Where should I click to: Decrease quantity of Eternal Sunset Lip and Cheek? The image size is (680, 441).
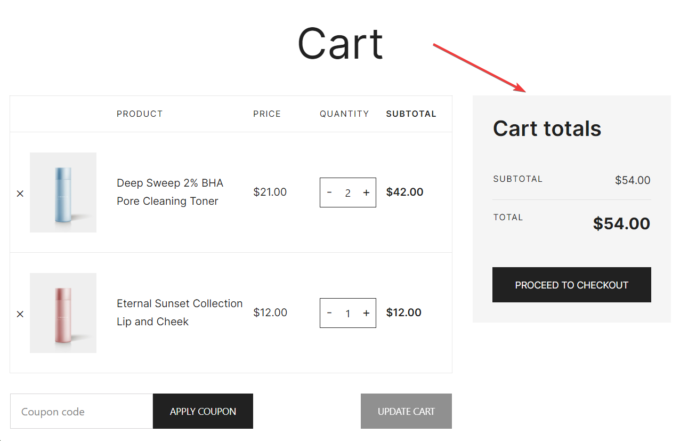click(x=329, y=313)
